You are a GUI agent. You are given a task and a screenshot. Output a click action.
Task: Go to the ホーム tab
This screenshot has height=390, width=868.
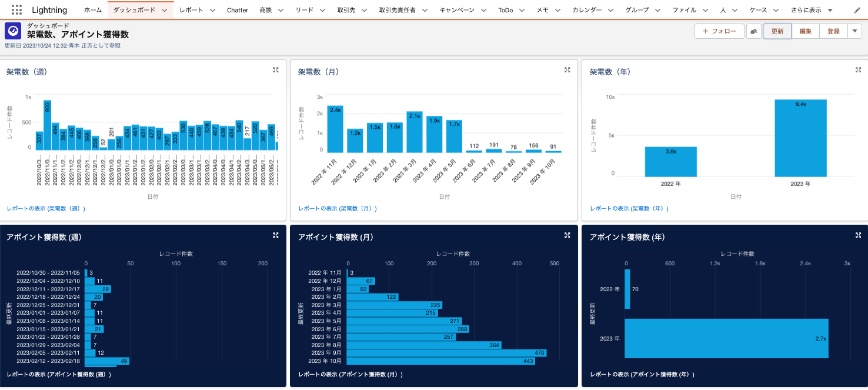(x=93, y=11)
